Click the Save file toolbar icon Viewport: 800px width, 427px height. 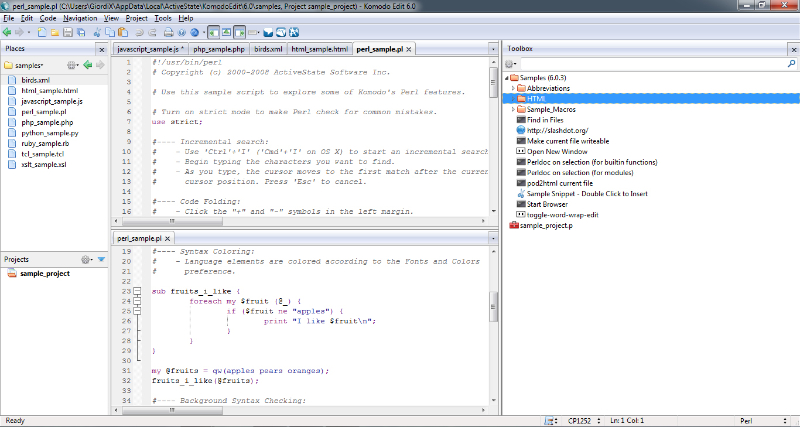[67, 32]
